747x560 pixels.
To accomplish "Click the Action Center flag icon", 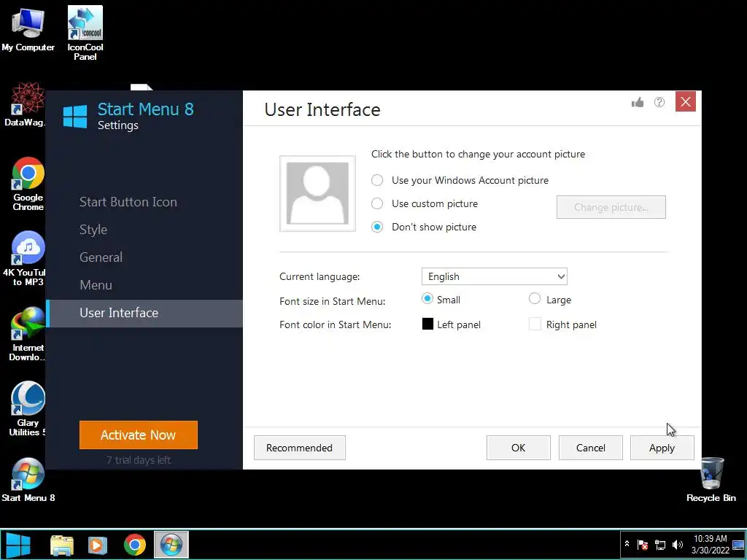I will (x=643, y=544).
